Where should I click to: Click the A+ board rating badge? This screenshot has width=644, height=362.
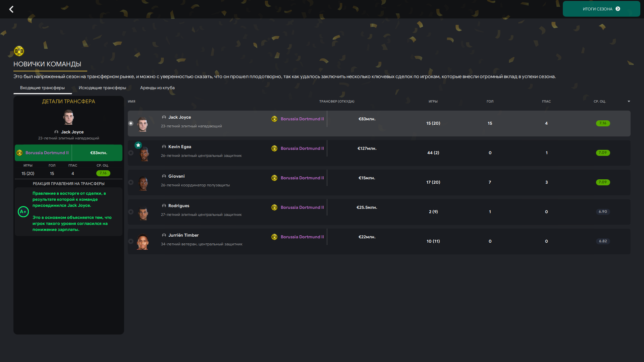(23, 212)
